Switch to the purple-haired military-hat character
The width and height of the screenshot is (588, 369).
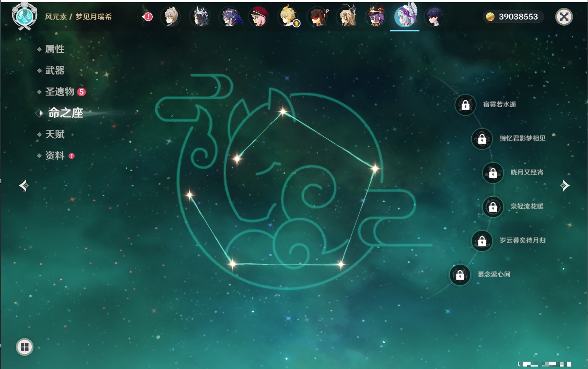[x=375, y=17]
